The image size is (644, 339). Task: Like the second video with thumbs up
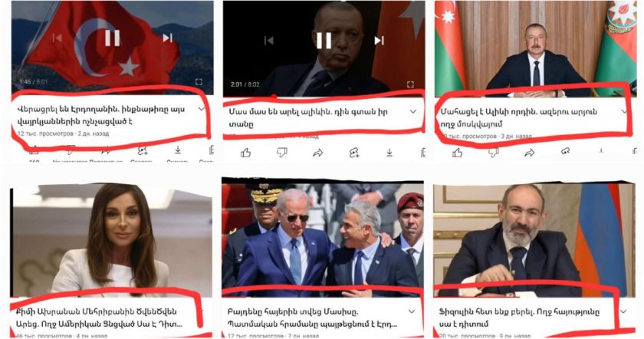[245, 153]
